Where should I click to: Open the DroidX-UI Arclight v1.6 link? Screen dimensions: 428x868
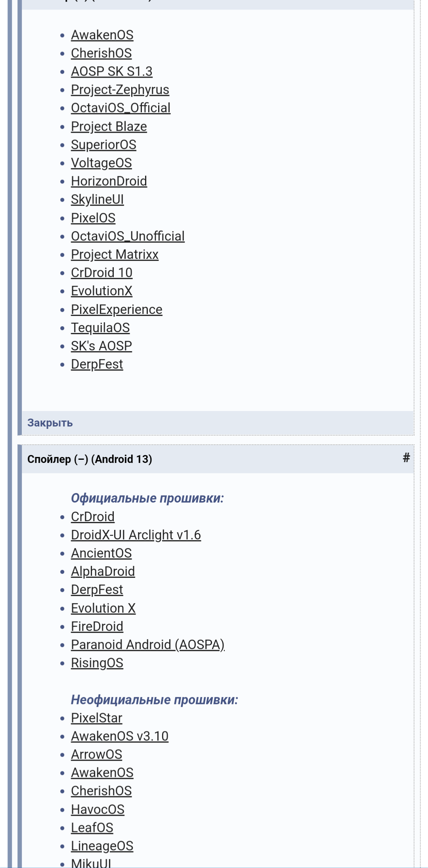point(136,535)
